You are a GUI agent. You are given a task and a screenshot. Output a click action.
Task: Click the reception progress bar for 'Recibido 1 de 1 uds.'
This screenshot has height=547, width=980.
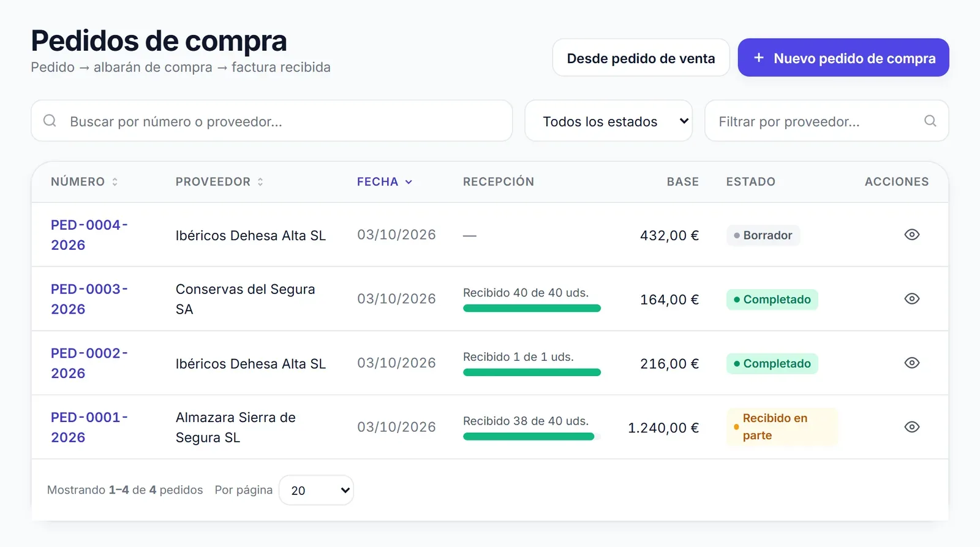532,372
